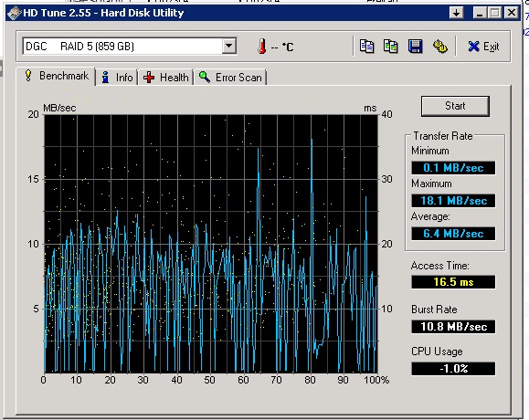This screenshot has width=529, height=420.
Task: Minimize the HD Tune window
Action: [x=480, y=13]
